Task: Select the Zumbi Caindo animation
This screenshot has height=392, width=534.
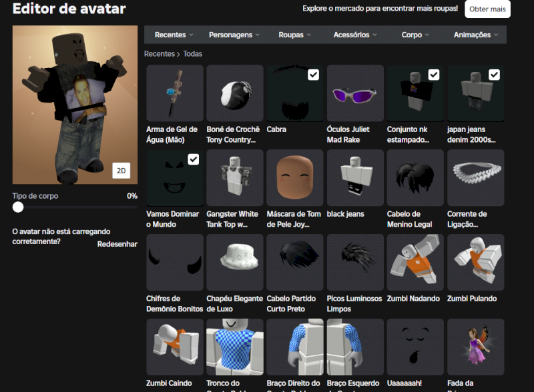Action: 175,347
